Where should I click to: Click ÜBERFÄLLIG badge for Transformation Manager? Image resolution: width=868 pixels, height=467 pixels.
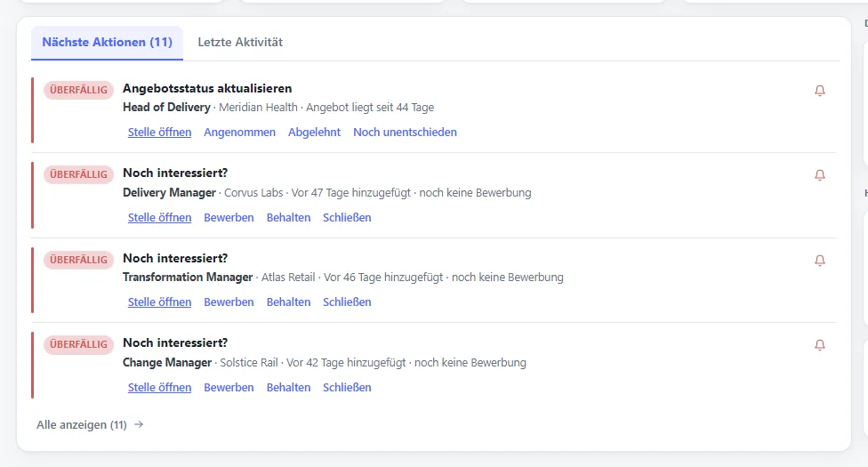click(x=78, y=260)
